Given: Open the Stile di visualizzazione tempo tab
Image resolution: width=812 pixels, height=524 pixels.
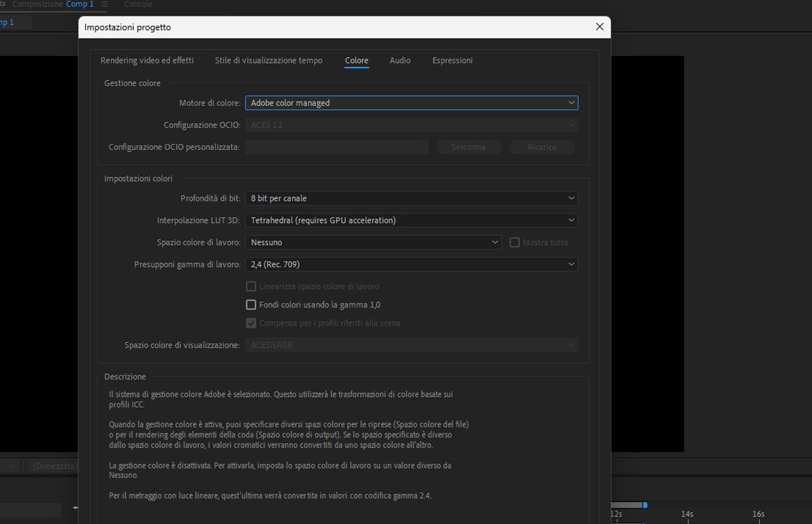Looking at the screenshot, I should tap(268, 60).
